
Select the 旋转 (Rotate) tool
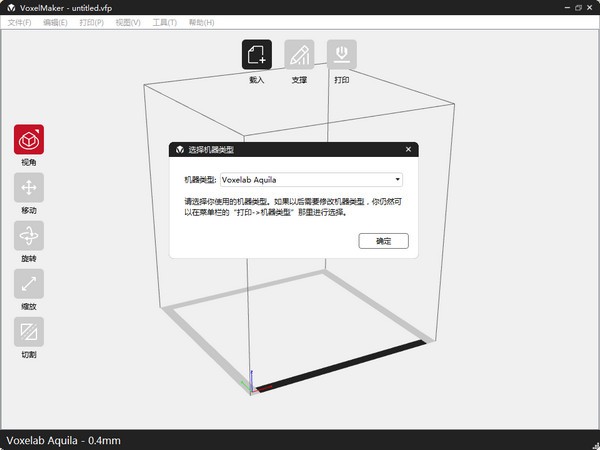click(29, 236)
